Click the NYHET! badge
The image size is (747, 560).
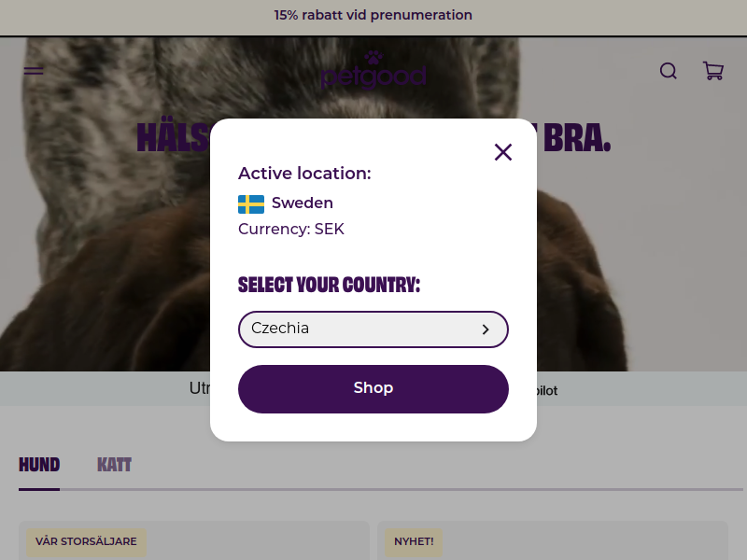pos(414,541)
